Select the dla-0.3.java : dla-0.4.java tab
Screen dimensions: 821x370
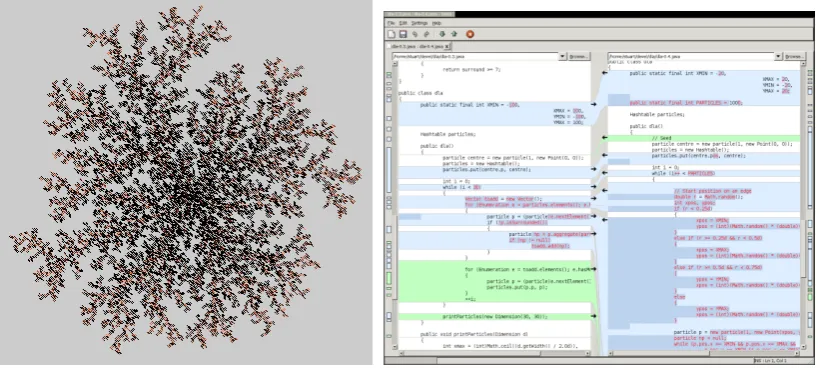tap(418, 47)
